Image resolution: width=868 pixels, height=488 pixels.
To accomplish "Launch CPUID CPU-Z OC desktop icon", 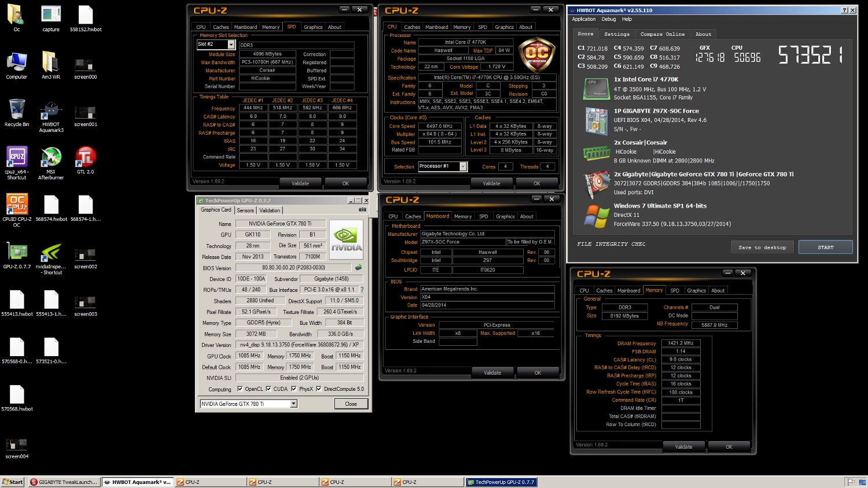I will [x=16, y=210].
